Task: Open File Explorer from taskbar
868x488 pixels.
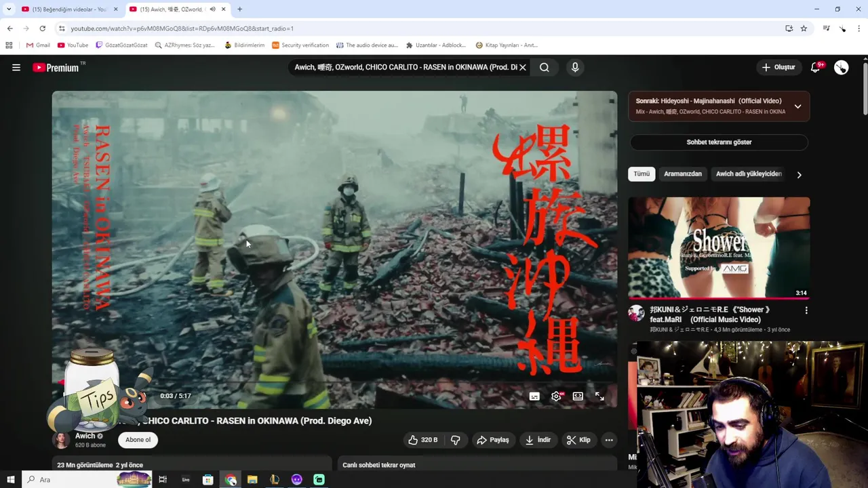Action: (x=252, y=480)
